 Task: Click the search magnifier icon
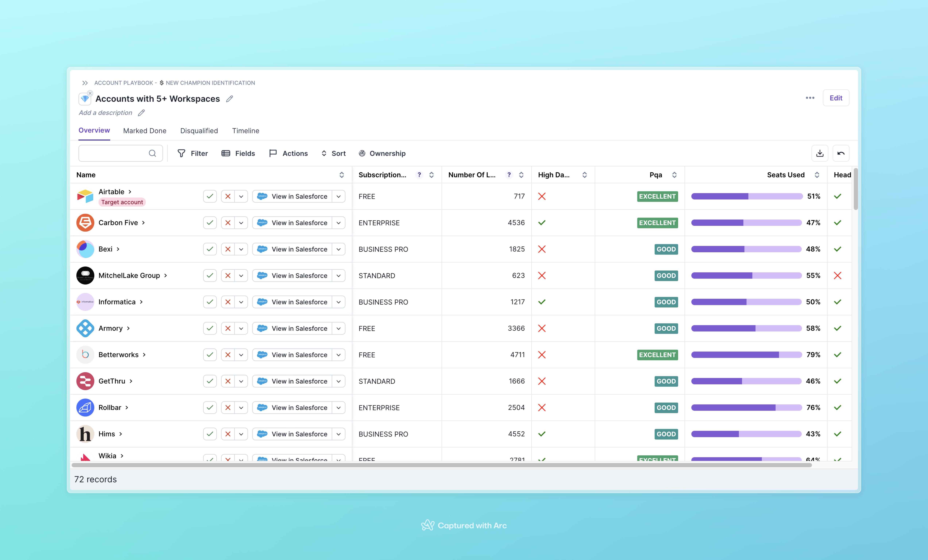click(x=152, y=153)
